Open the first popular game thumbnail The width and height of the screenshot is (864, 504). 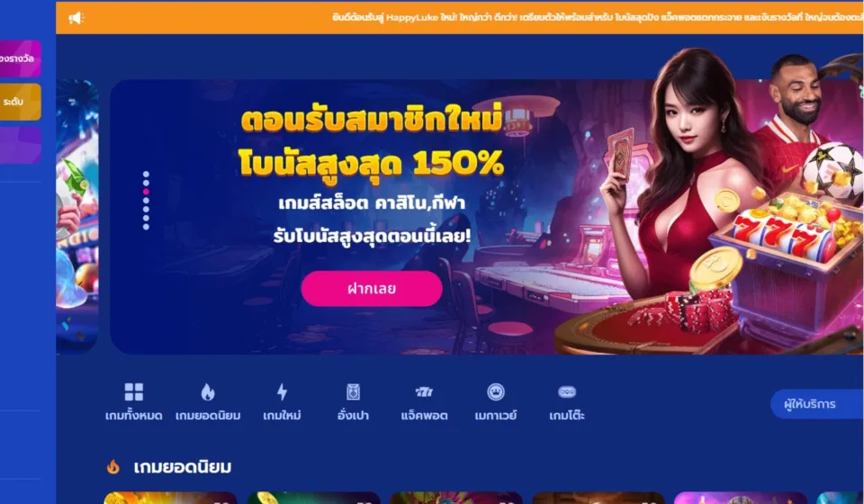[170, 498]
